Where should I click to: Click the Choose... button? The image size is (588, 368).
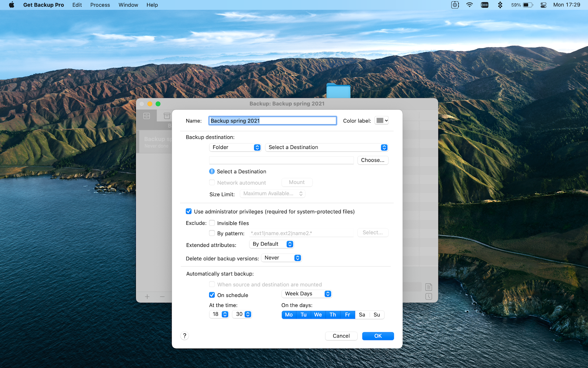point(373,160)
